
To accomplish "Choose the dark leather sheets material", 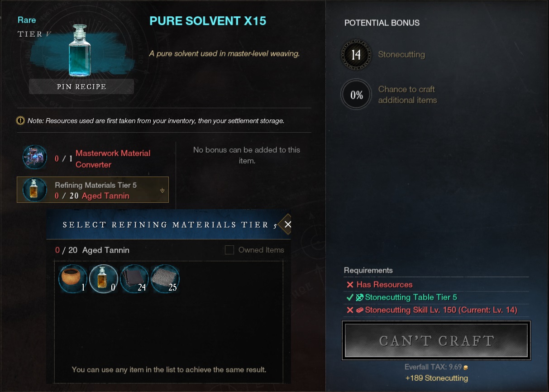I will coord(134,279).
